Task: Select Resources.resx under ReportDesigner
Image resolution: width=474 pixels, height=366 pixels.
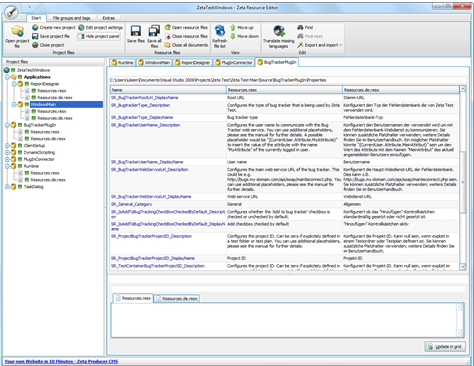Action: tap(52, 91)
